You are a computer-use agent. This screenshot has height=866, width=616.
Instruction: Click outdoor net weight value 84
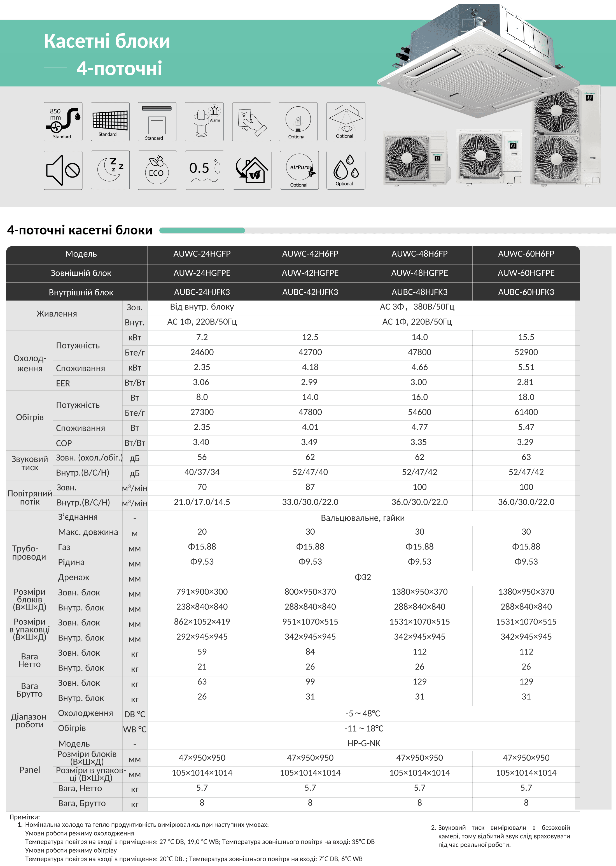310,652
